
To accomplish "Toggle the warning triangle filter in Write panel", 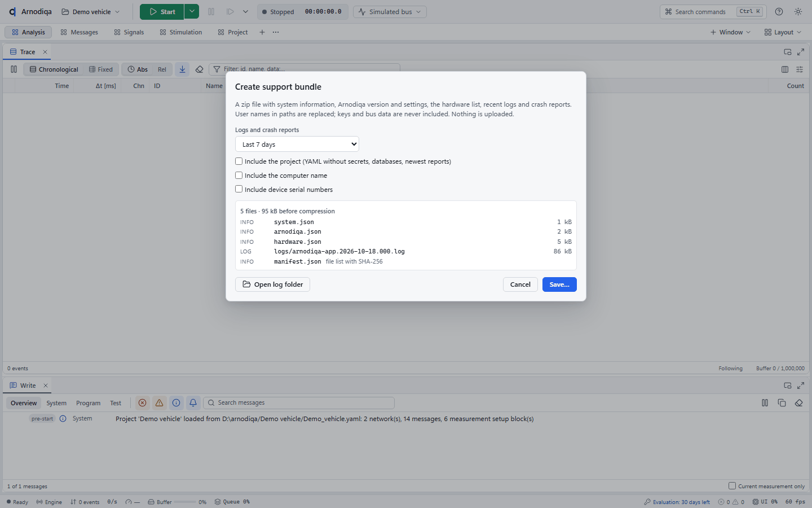I will pyautogui.click(x=160, y=403).
